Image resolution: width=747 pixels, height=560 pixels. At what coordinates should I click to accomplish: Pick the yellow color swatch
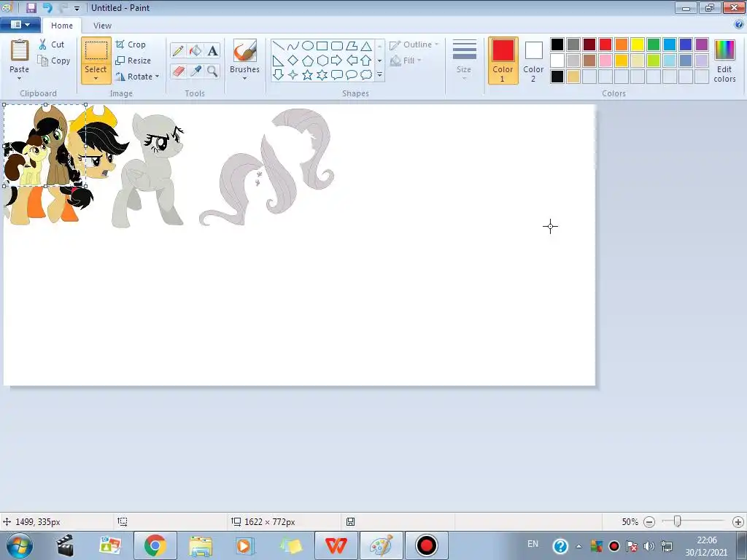point(638,44)
